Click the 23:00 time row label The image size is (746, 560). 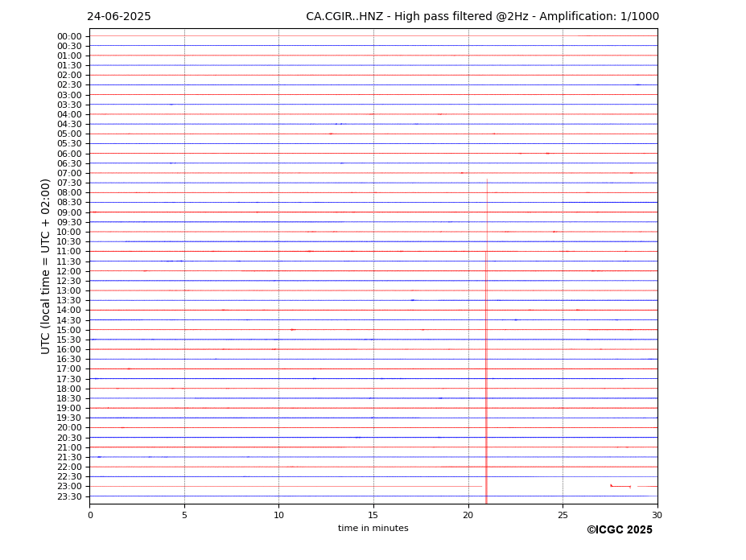point(69,487)
